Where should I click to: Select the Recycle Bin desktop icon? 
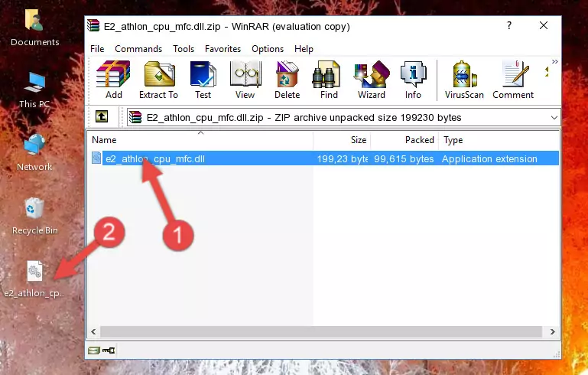pyautogui.click(x=35, y=217)
